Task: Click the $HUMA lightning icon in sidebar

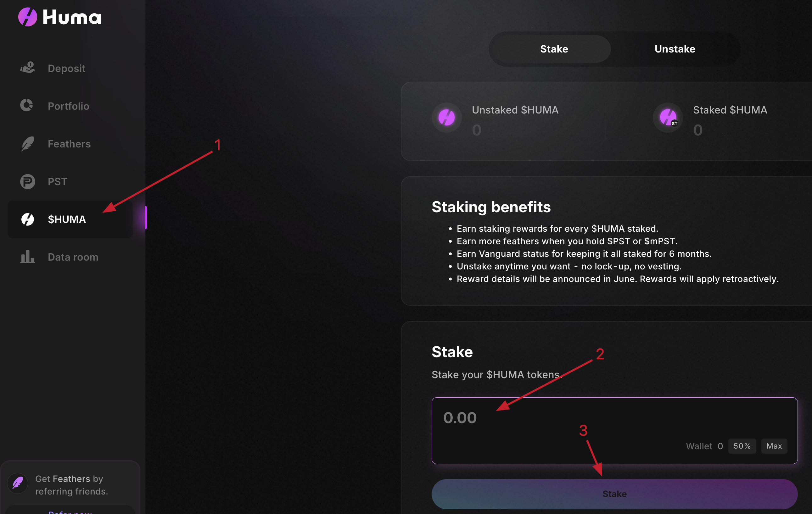Action: click(28, 219)
